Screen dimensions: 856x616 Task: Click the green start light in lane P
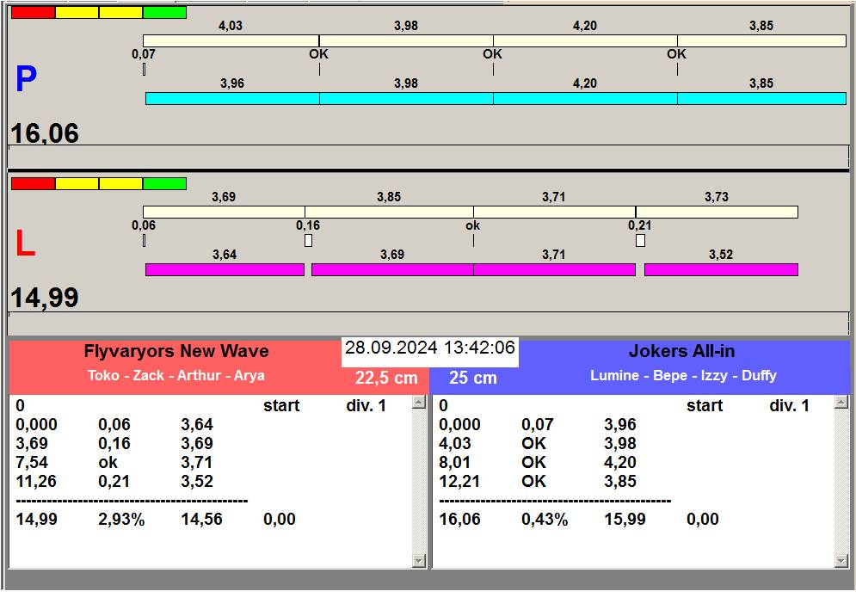point(164,13)
